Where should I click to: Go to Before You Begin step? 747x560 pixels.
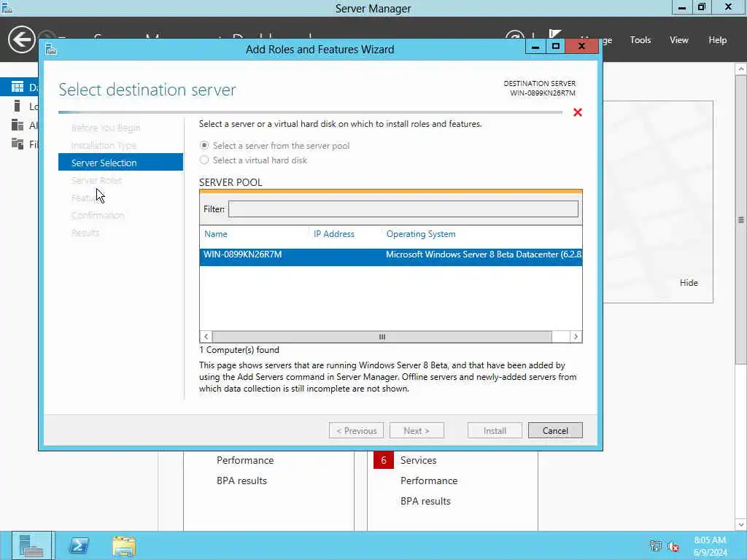(106, 128)
